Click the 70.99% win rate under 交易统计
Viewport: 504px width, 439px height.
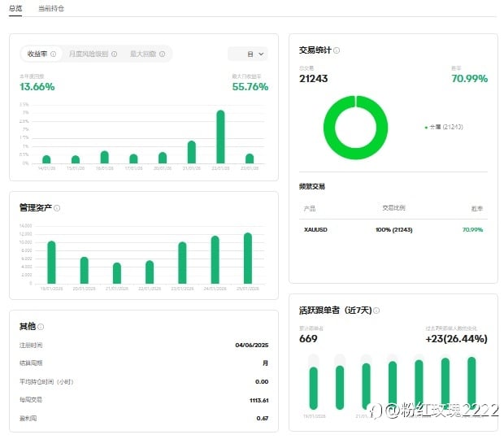pyautogui.click(x=470, y=79)
